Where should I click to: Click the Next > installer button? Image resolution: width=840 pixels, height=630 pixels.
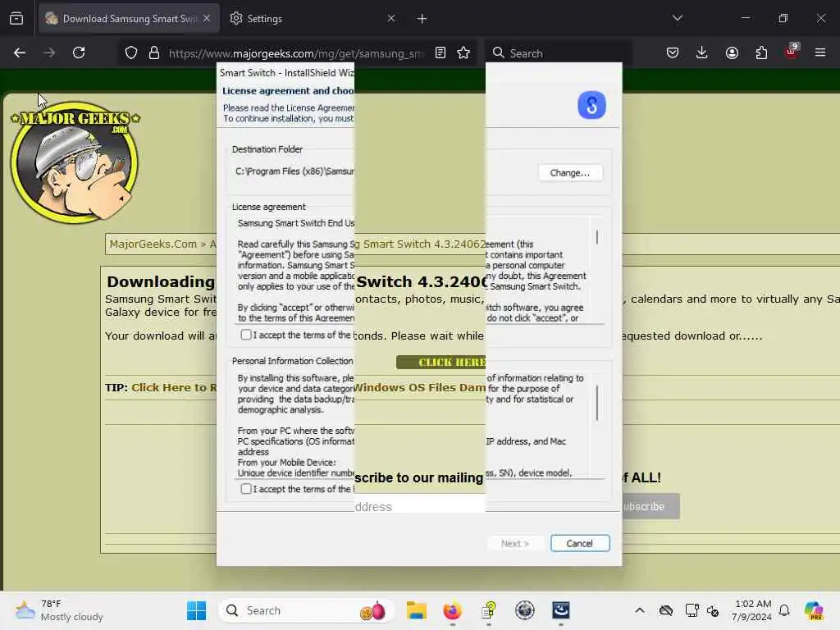(515, 543)
